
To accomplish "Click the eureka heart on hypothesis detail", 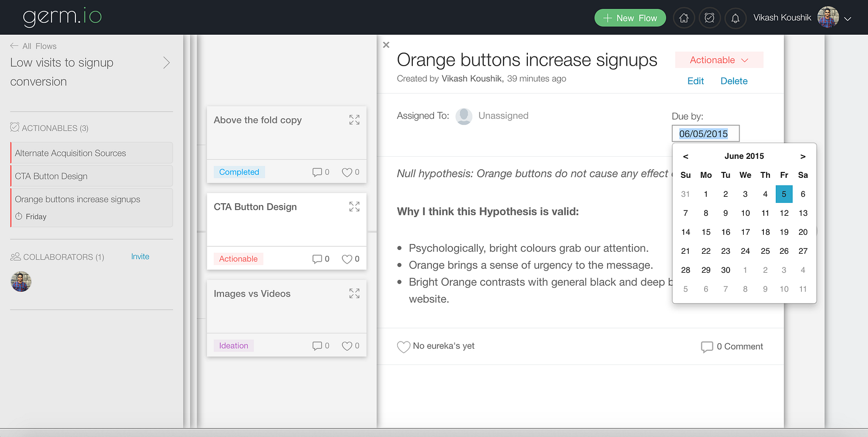I will tap(403, 346).
